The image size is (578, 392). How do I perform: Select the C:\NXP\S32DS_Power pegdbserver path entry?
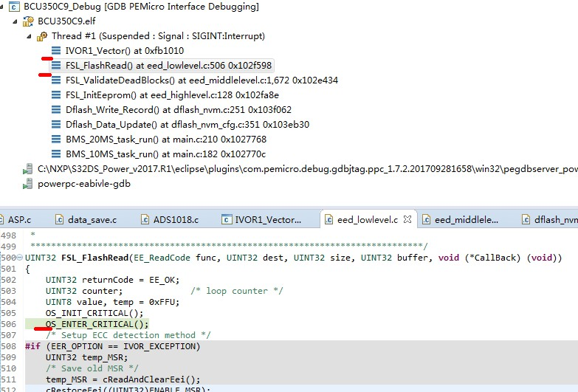pyautogui.click(x=307, y=169)
